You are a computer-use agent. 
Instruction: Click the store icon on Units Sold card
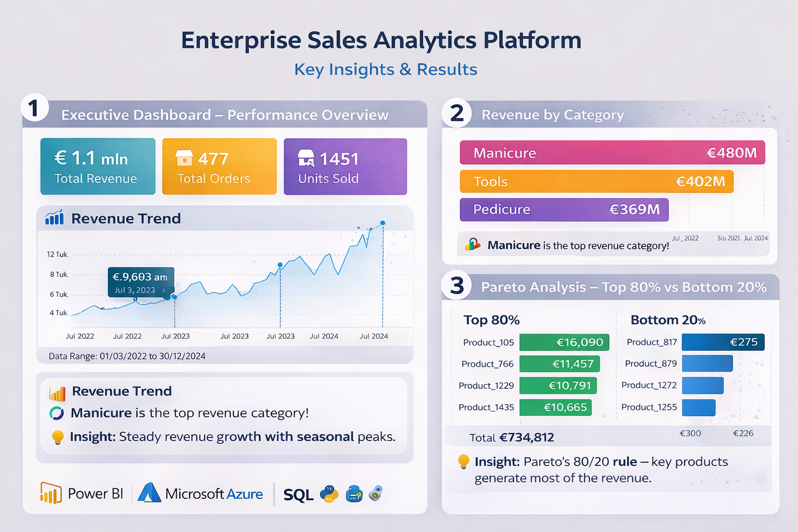click(x=306, y=158)
